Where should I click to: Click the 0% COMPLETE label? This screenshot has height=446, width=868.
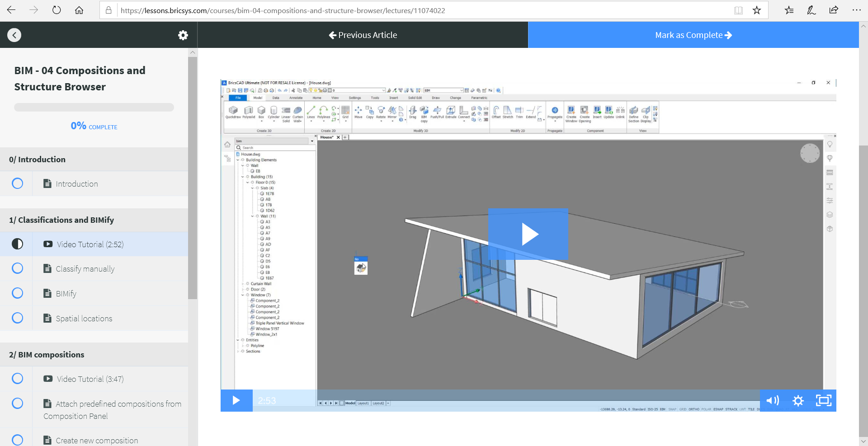click(94, 126)
